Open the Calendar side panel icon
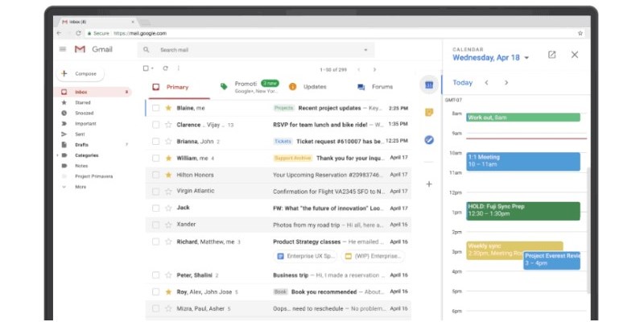The image size is (644, 322). pyautogui.click(x=429, y=85)
